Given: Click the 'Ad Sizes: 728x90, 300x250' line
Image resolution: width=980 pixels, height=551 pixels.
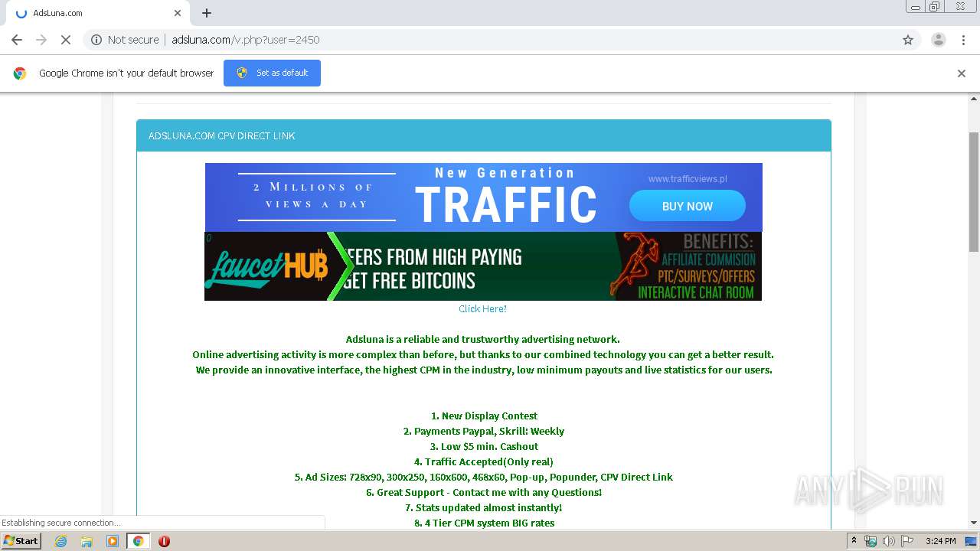Looking at the screenshot, I should click(x=484, y=477).
